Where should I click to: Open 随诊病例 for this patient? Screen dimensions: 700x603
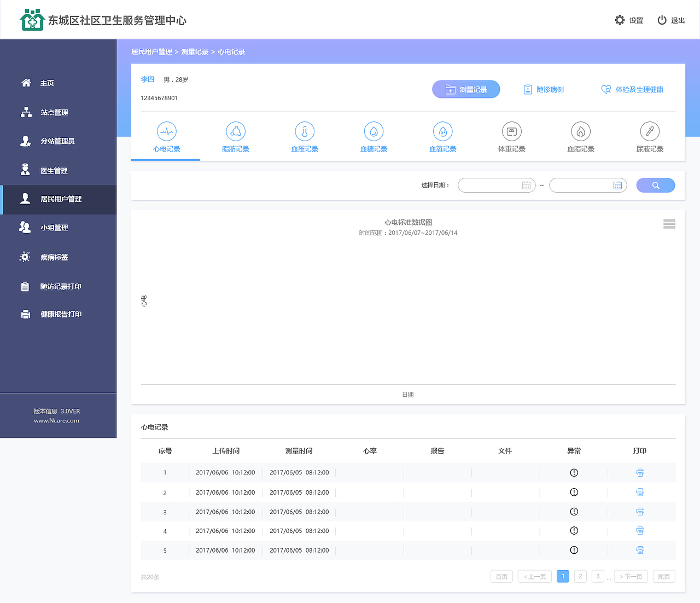[543, 89]
